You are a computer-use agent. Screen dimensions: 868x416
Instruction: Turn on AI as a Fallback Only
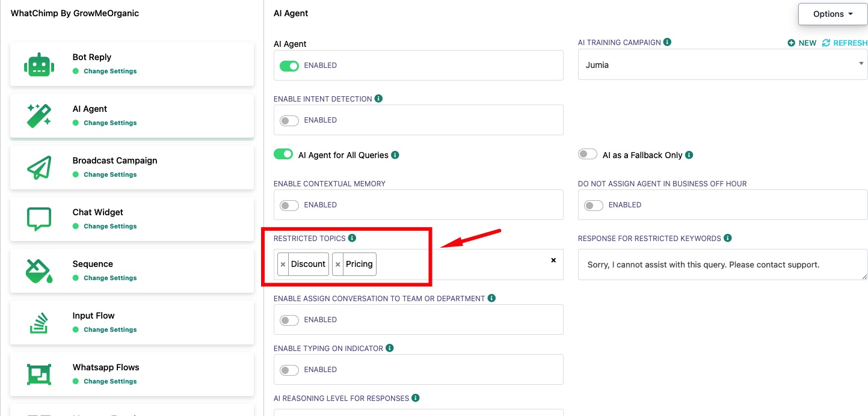tap(588, 154)
